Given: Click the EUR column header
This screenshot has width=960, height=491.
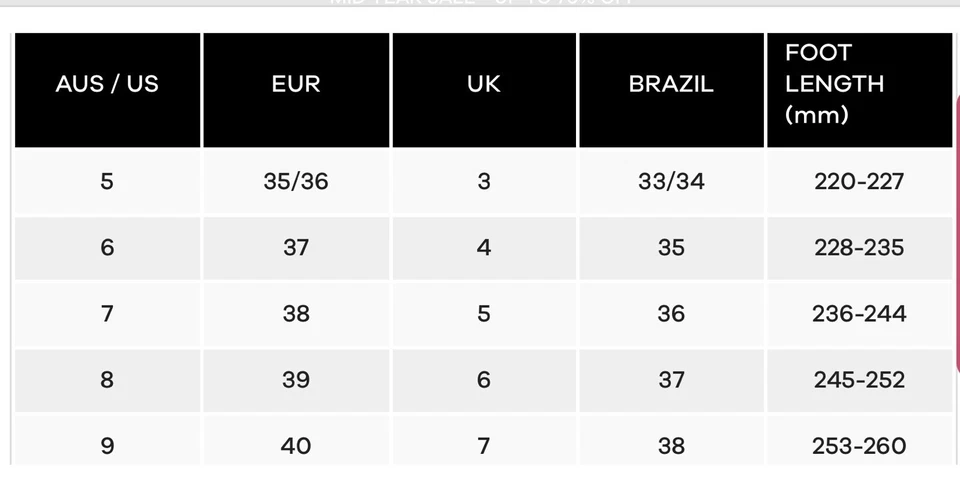Looking at the screenshot, I should tap(296, 84).
